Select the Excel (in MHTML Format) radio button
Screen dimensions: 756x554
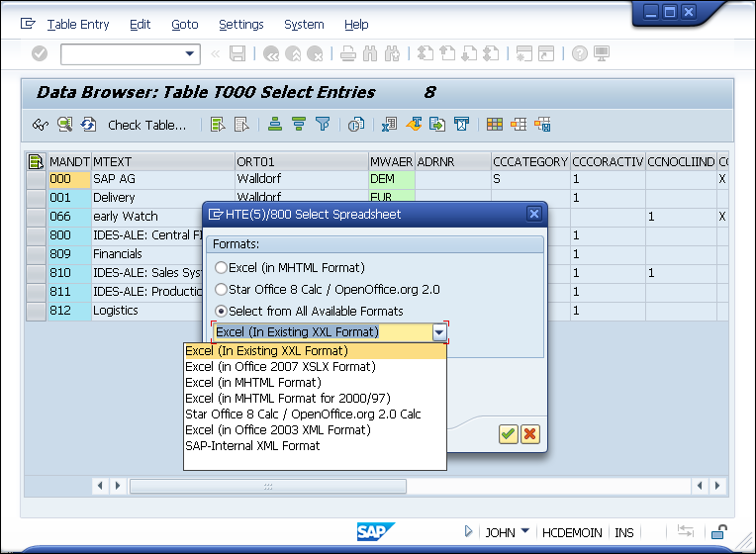pos(222,267)
